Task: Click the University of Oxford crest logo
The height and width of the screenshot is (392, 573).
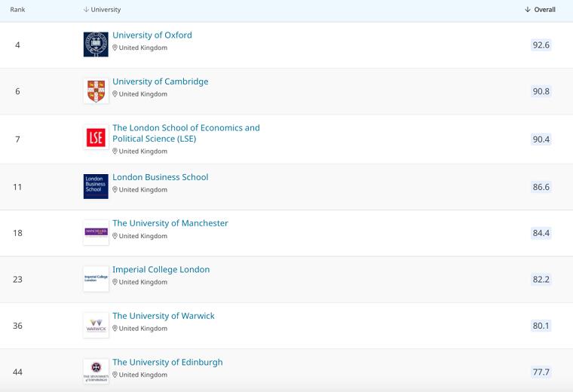Action: (x=96, y=44)
